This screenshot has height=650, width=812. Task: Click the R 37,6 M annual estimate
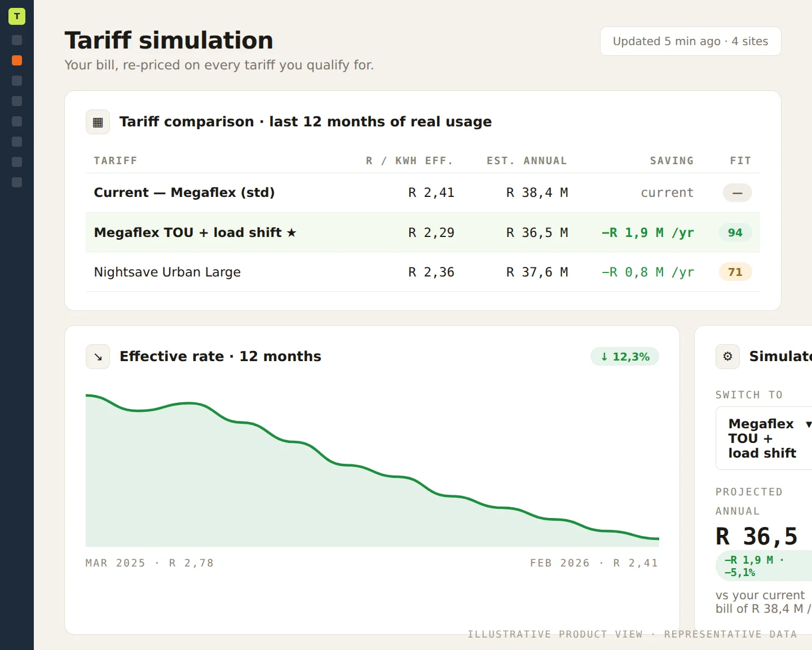coord(537,272)
